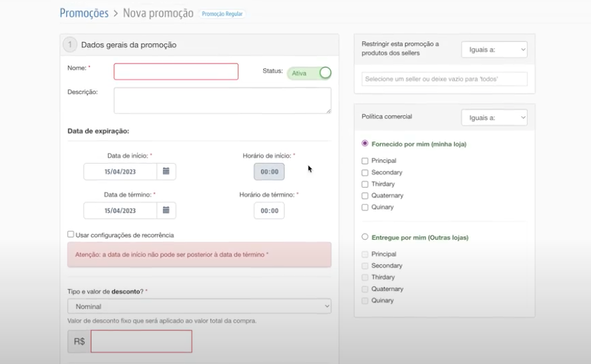The height and width of the screenshot is (364, 591).
Task: Focus the Nome input field
Action: (x=176, y=71)
